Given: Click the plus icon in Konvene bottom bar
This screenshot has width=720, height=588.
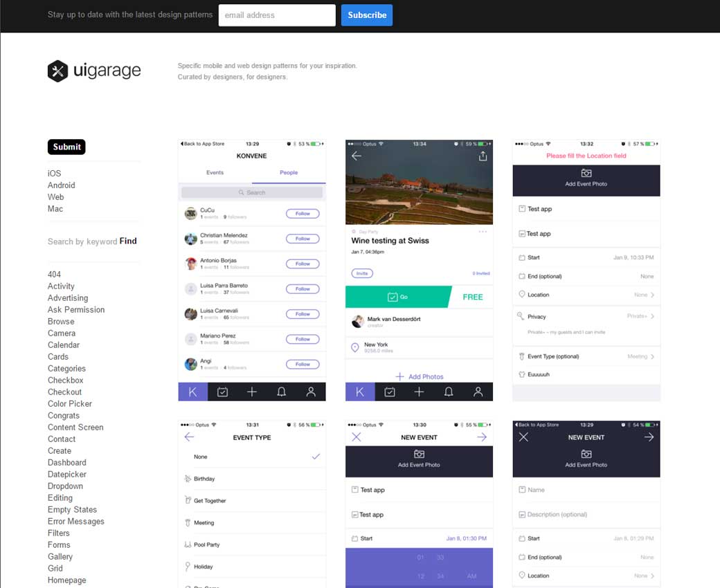Looking at the screenshot, I should pyautogui.click(x=252, y=392).
